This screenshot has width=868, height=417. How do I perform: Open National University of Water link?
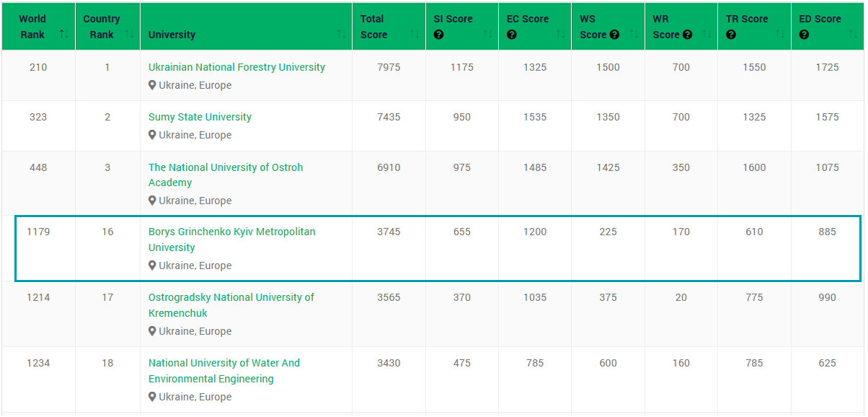click(223, 363)
